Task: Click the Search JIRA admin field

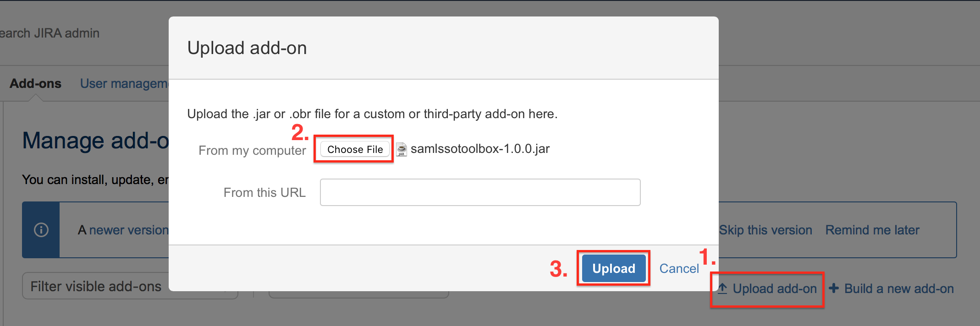Action: pyautogui.click(x=50, y=33)
